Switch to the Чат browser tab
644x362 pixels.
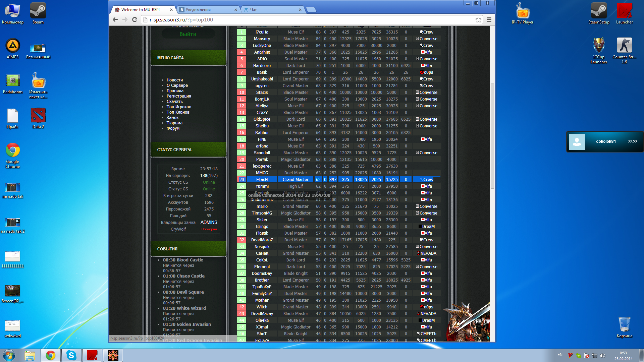[272, 10]
